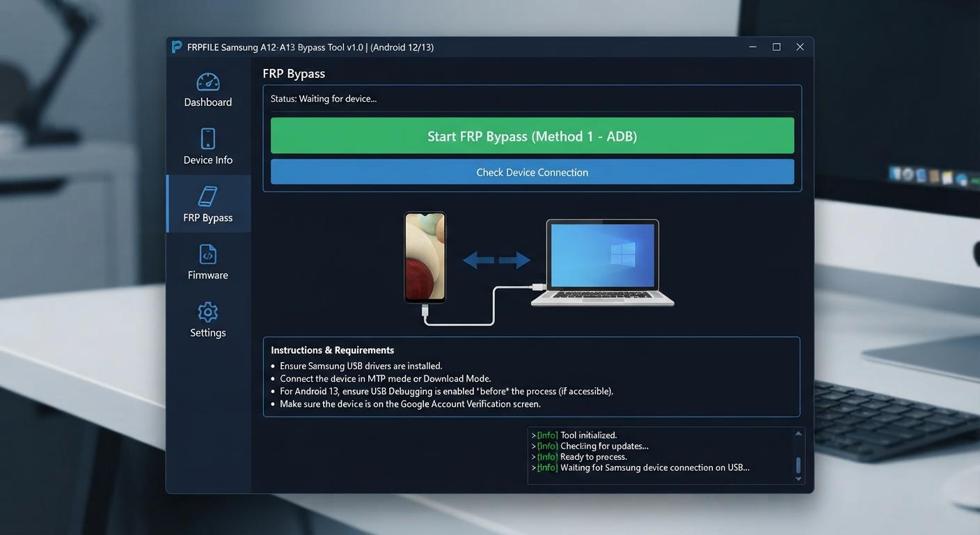This screenshot has width=980, height=535.
Task: Click Check Device Connection button
Action: pyautogui.click(x=532, y=172)
